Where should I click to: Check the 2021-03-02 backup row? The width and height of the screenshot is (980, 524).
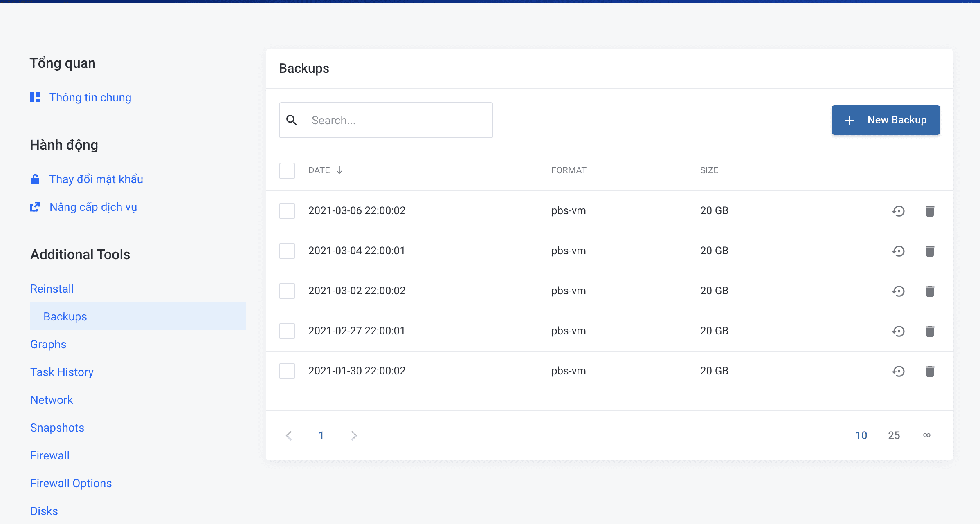287,291
